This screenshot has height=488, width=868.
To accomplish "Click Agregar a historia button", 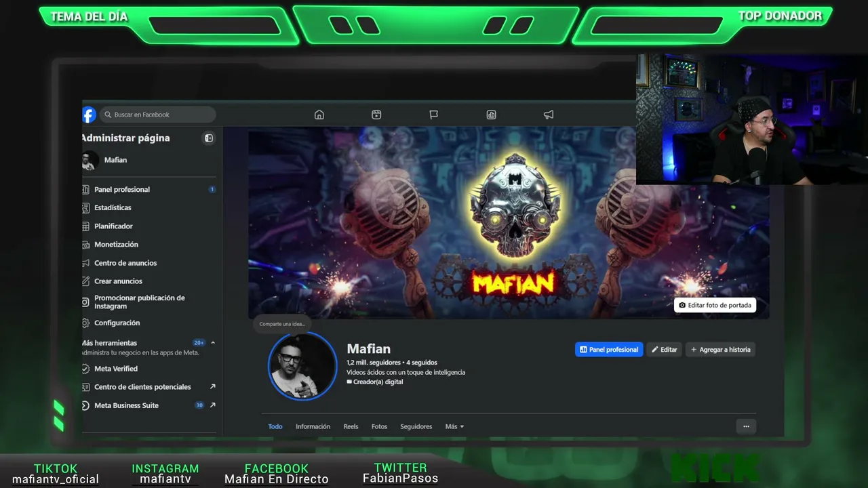I will (x=720, y=350).
